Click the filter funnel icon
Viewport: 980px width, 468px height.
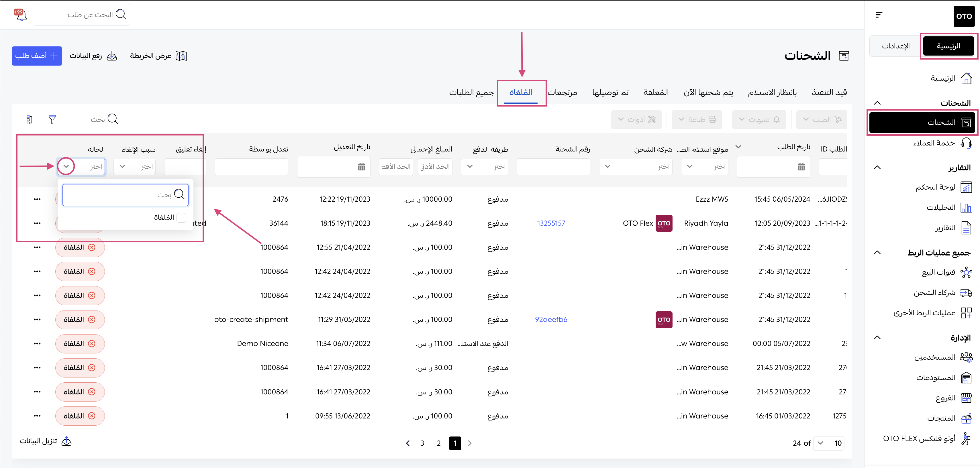(x=52, y=119)
